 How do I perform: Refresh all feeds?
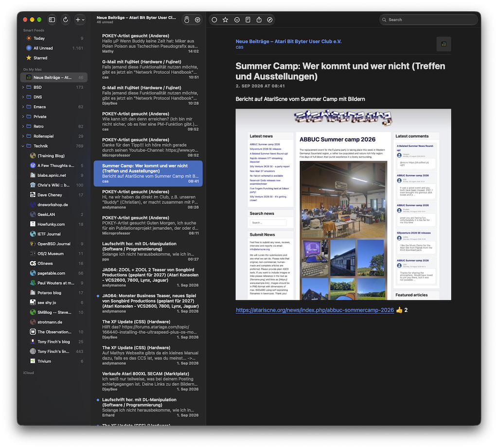tap(66, 19)
